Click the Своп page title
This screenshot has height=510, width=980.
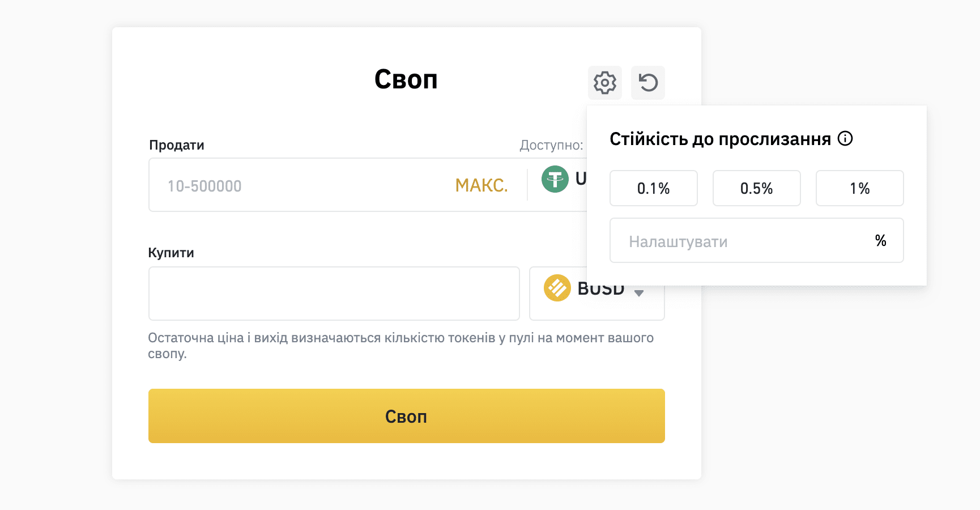(x=406, y=79)
